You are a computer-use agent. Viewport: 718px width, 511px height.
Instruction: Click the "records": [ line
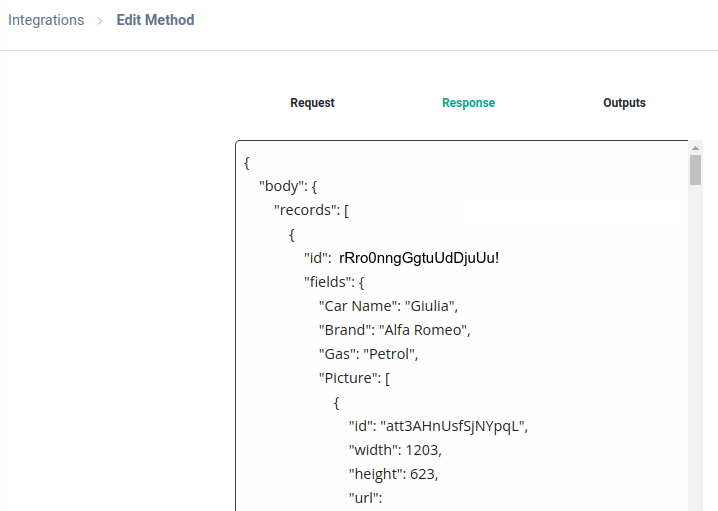(x=311, y=210)
